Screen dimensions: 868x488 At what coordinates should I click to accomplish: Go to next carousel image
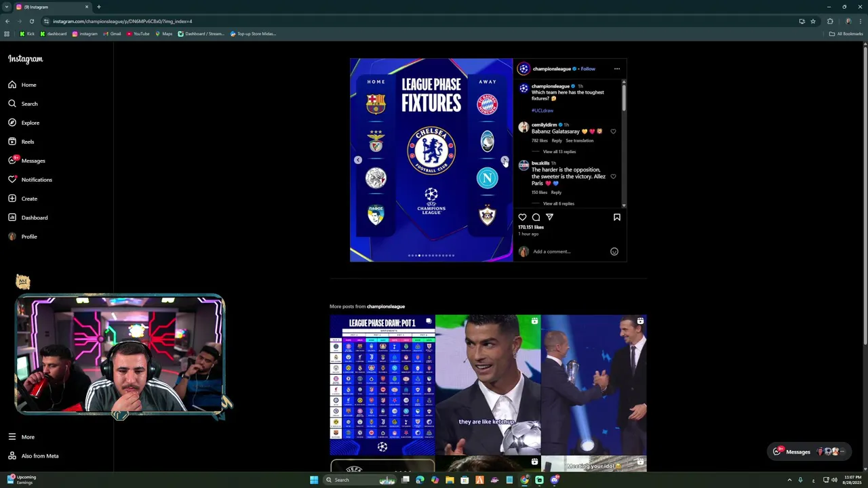point(505,160)
